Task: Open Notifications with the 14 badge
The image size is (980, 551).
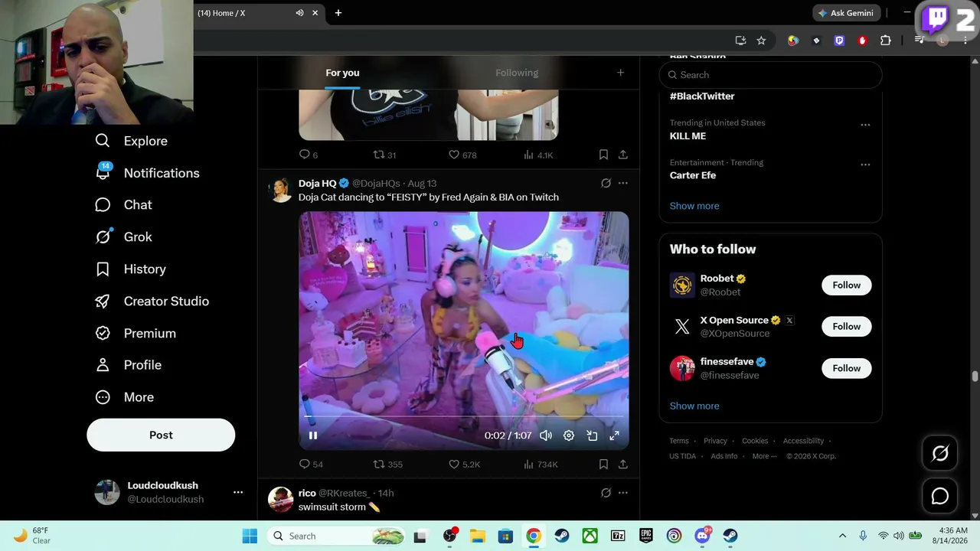Action: tap(147, 173)
